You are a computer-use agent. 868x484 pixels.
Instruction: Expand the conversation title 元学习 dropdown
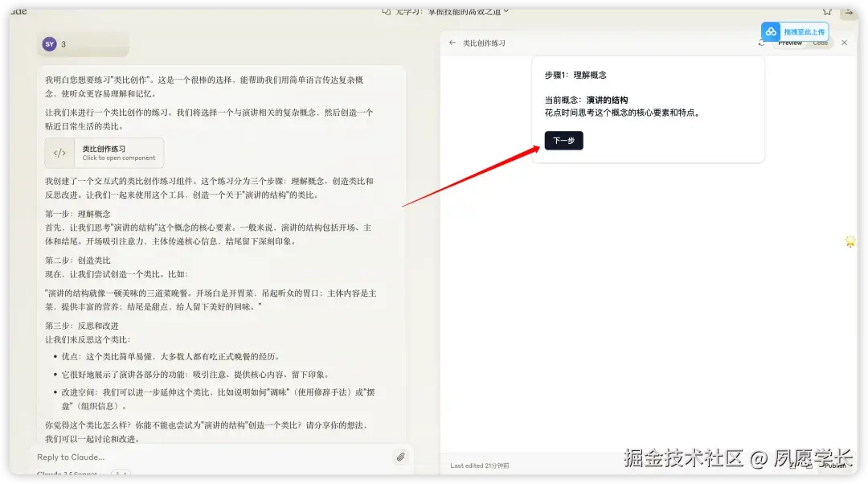coord(506,11)
